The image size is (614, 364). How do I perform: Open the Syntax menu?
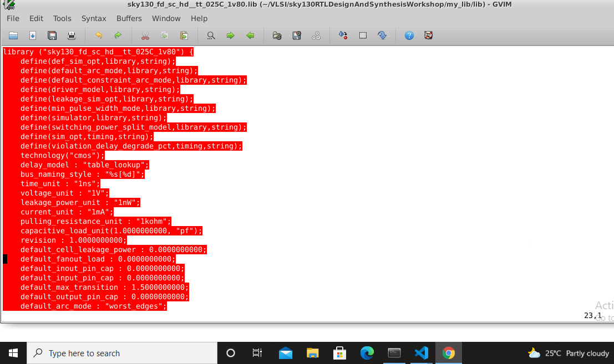[x=94, y=18]
